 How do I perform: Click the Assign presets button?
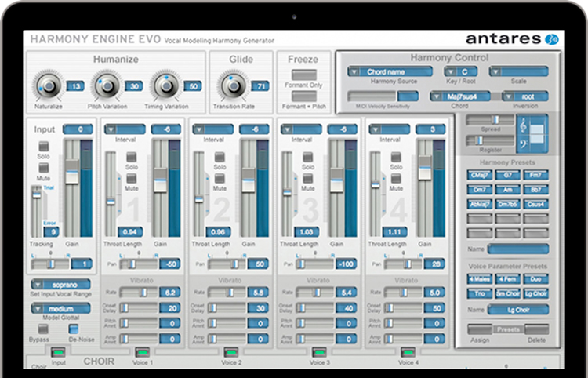(478, 329)
